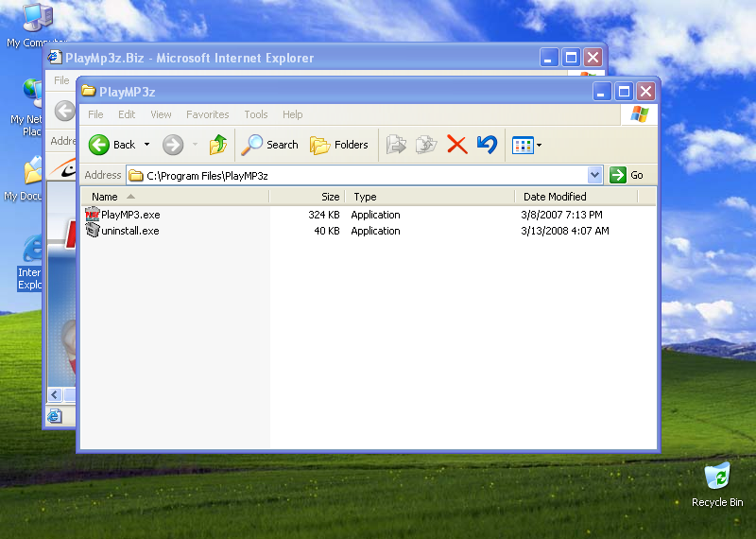Click the 3/13/2008 4:07 AM date cell
756x539 pixels.
coord(565,231)
